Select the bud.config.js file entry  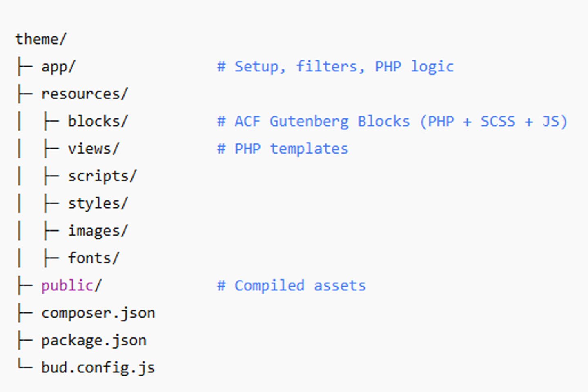[98, 367]
